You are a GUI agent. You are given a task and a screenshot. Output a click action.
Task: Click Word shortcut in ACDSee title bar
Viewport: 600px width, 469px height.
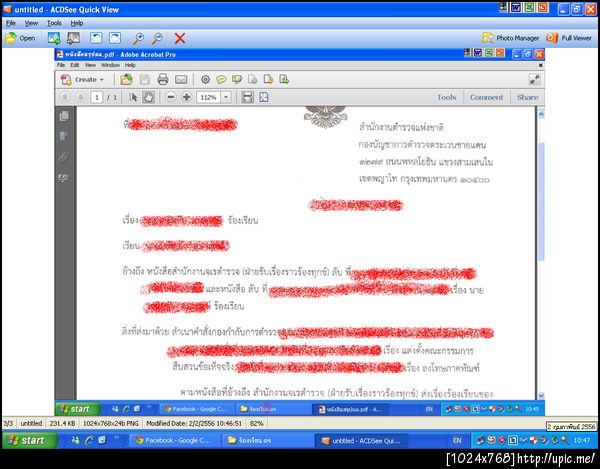[516, 7]
